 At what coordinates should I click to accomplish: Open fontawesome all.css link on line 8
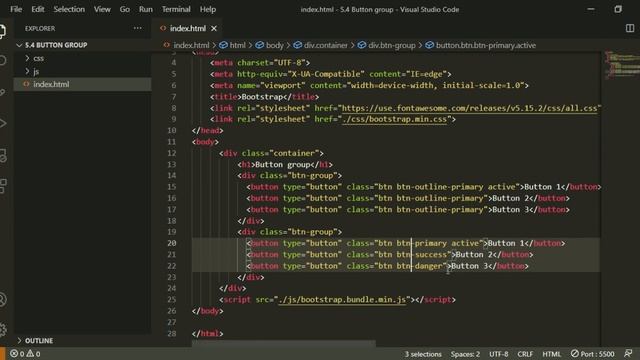click(x=469, y=108)
